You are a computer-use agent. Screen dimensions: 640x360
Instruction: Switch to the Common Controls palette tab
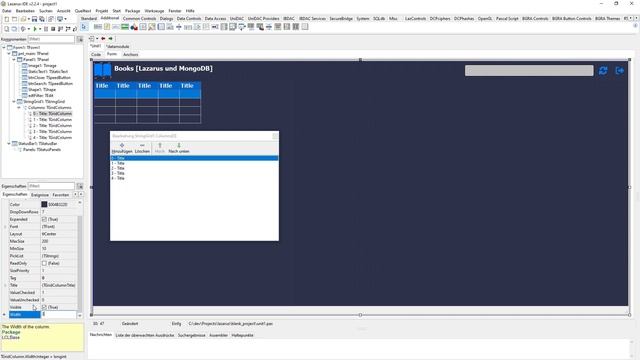(x=139, y=19)
